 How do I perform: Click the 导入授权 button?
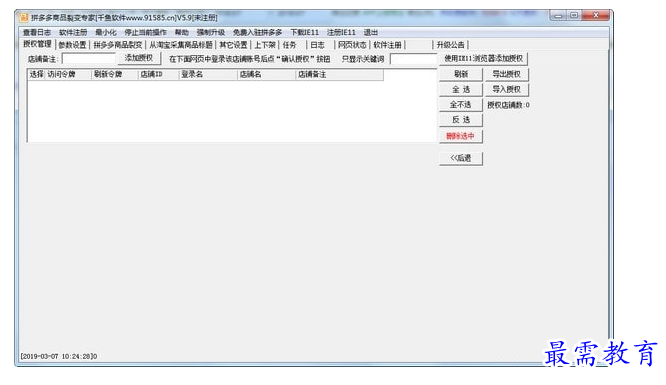point(506,90)
